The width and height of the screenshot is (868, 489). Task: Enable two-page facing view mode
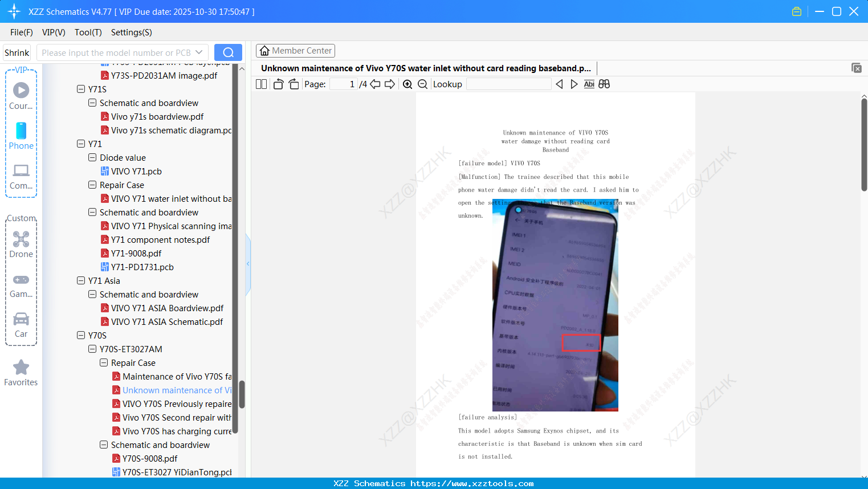[x=260, y=84]
